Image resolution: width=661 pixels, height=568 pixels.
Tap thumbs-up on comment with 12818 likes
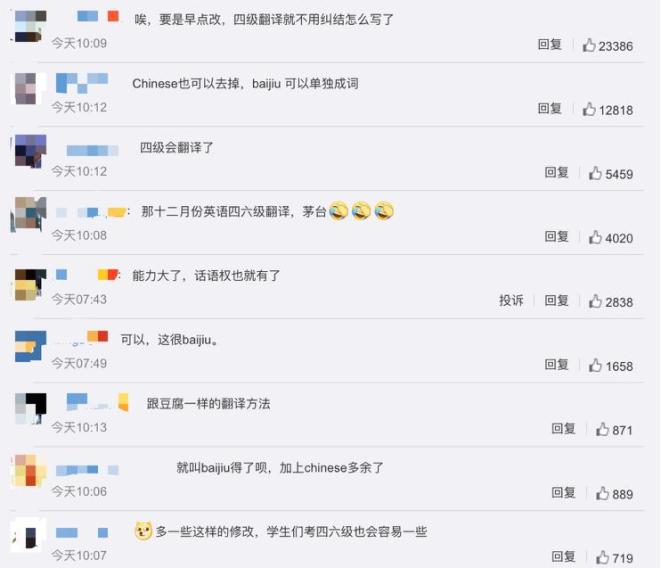(x=589, y=109)
